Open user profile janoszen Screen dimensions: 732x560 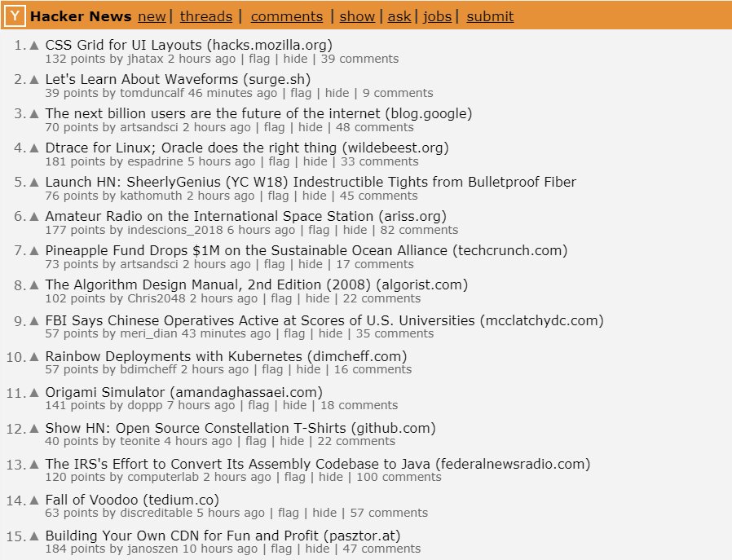point(153,549)
